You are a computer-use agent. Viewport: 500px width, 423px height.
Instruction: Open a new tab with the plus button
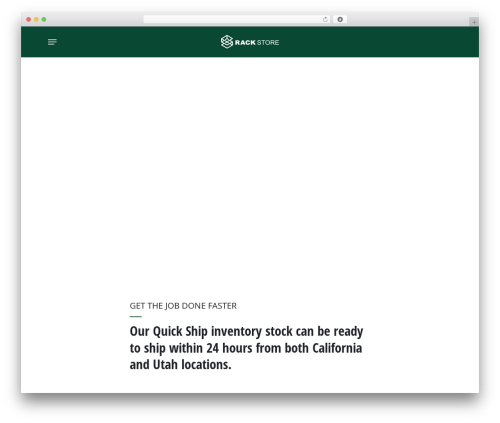(x=474, y=22)
